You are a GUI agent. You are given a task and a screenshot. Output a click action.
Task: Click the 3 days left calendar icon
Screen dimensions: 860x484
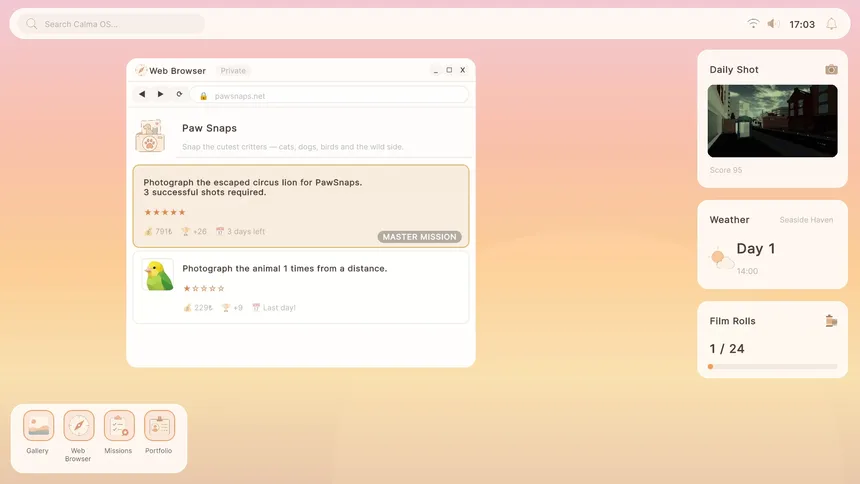click(x=220, y=231)
